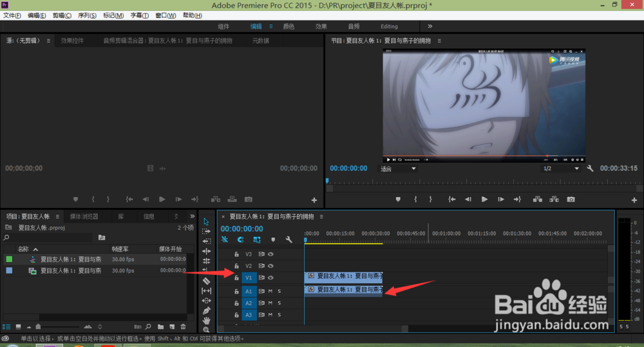
Task: Click Lift button in Program monitor
Action: click(537, 199)
